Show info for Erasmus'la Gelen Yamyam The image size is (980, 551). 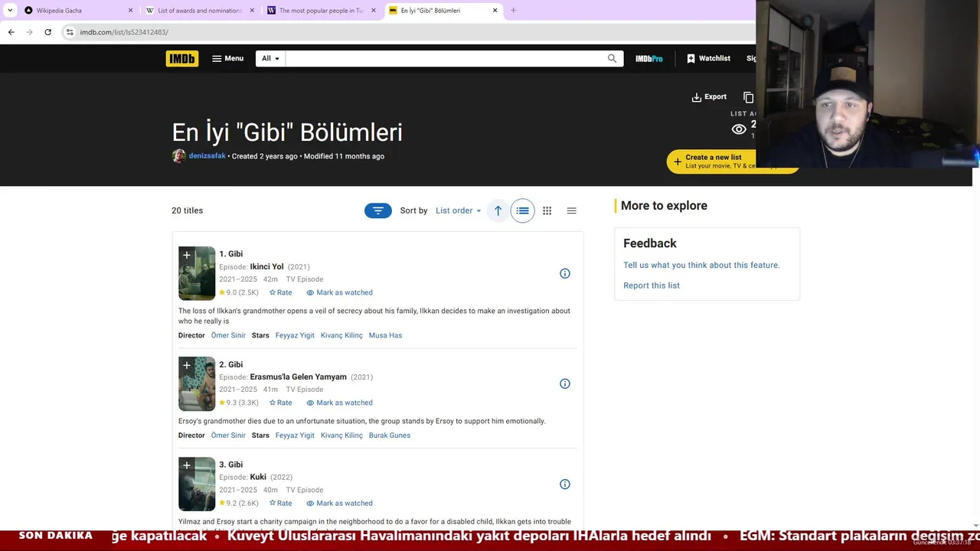(565, 383)
